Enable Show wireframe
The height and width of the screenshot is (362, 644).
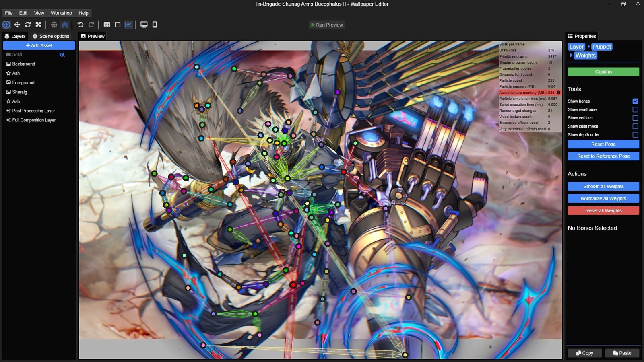pos(635,110)
